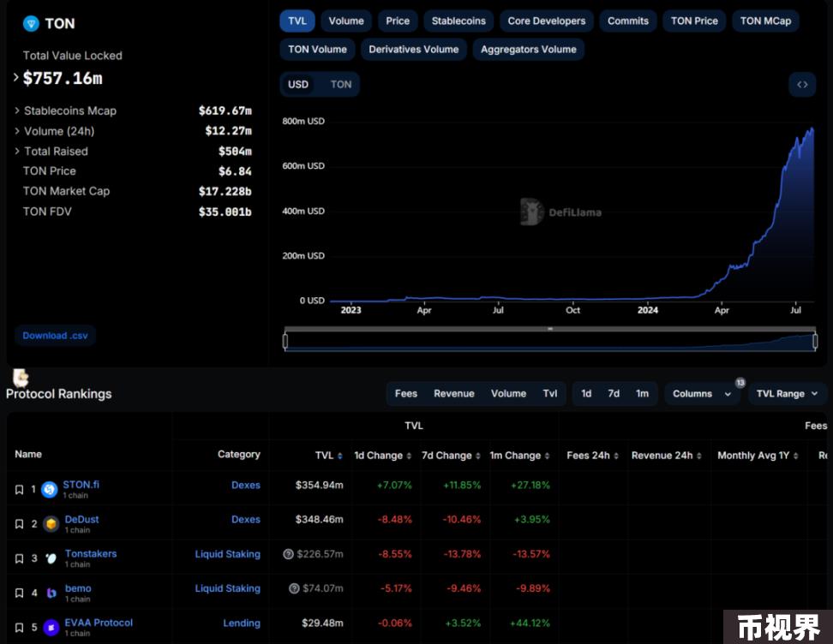Toggle the Commits chart metric
833x644 pixels.
pos(628,21)
